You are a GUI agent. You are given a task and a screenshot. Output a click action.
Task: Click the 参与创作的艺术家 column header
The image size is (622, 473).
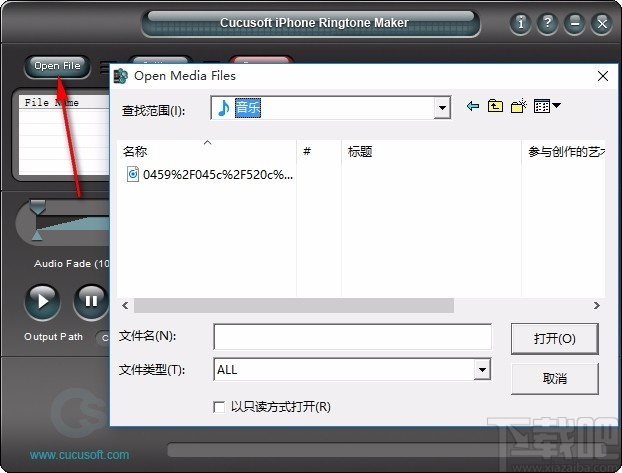pos(564,151)
